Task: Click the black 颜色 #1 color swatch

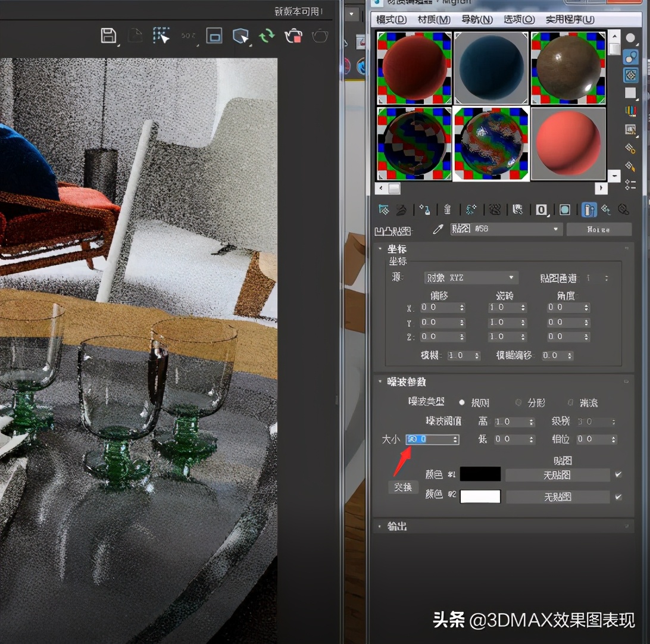Action: click(x=480, y=474)
